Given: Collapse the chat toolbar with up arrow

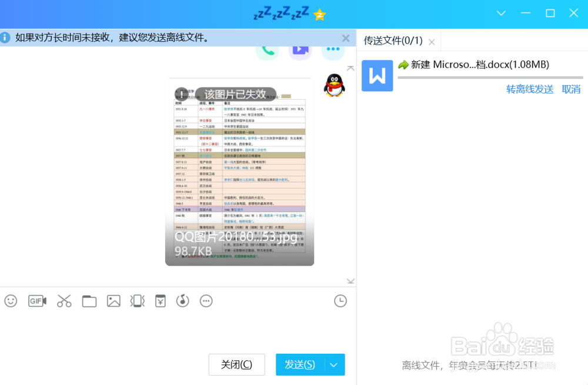Looking at the screenshot, I should click(x=350, y=68).
